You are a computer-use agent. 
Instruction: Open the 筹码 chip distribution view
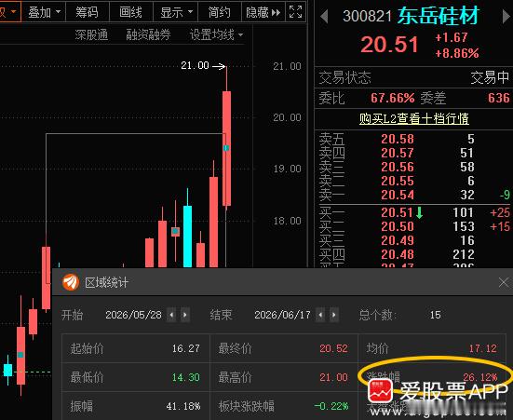click(x=87, y=12)
